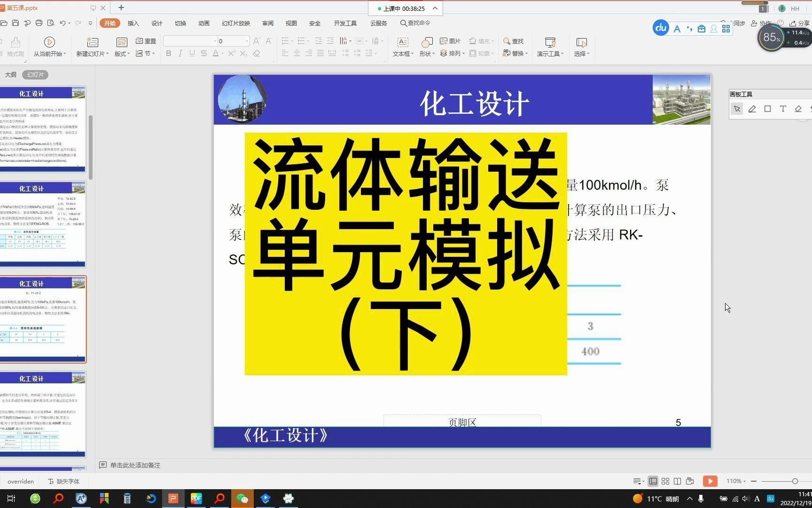
Task: Select the text tool in the drawing board panel
Action: [x=782, y=109]
